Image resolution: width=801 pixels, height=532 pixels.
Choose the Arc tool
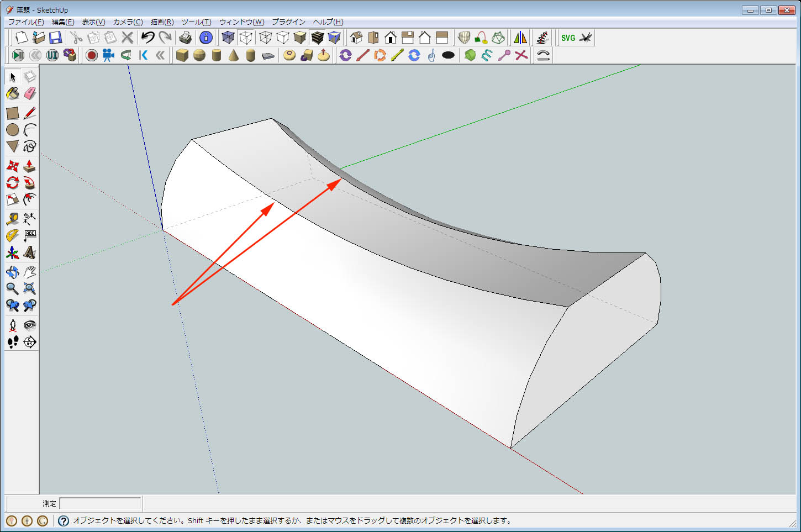click(x=30, y=130)
